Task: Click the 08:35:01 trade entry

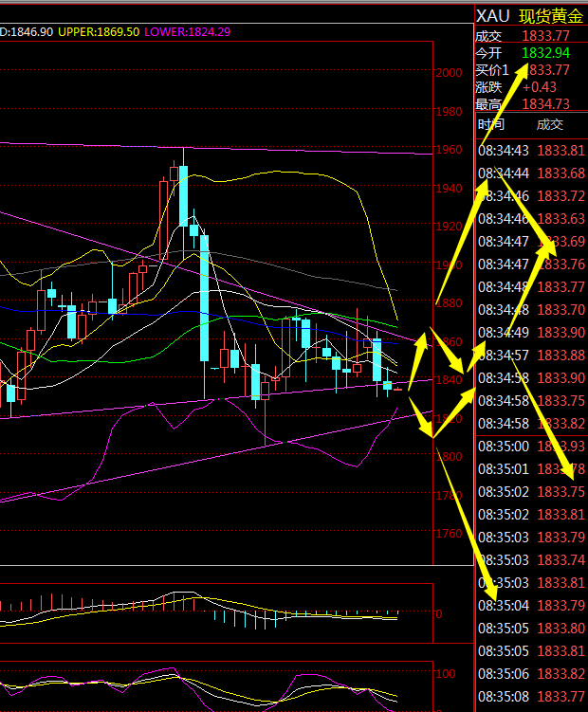Action: 504,468
